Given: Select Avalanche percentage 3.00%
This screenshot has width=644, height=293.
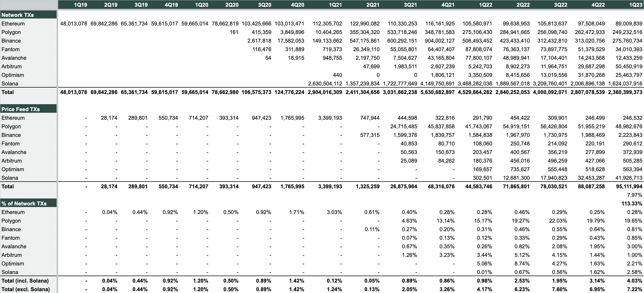Looking at the screenshot, I should pyautogui.click(x=635, y=246).
